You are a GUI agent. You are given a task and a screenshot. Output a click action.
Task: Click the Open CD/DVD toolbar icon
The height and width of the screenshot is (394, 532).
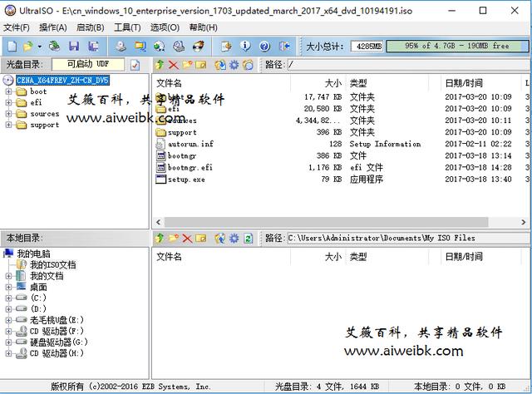click(x=53, y=47)
